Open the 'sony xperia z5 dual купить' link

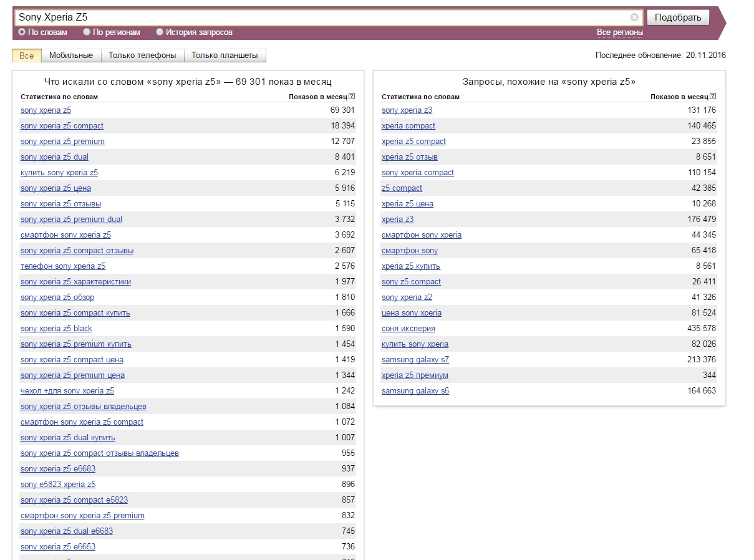(68, 438)
